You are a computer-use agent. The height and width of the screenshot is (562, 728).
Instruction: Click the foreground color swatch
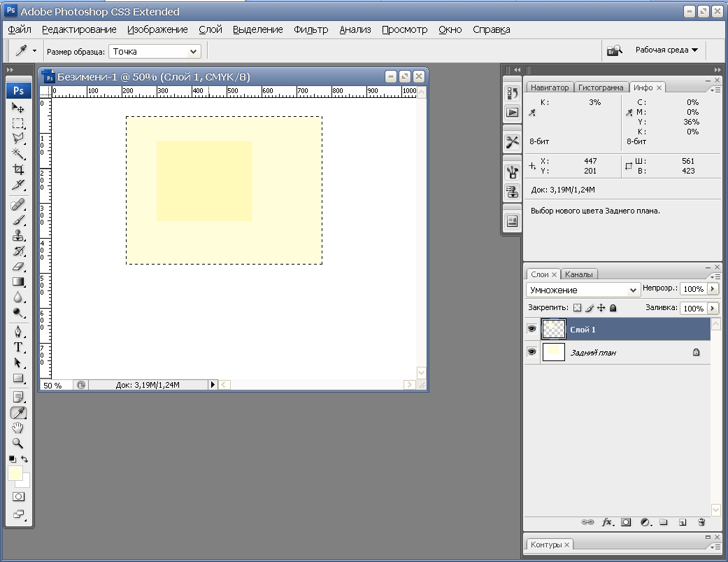15,473
